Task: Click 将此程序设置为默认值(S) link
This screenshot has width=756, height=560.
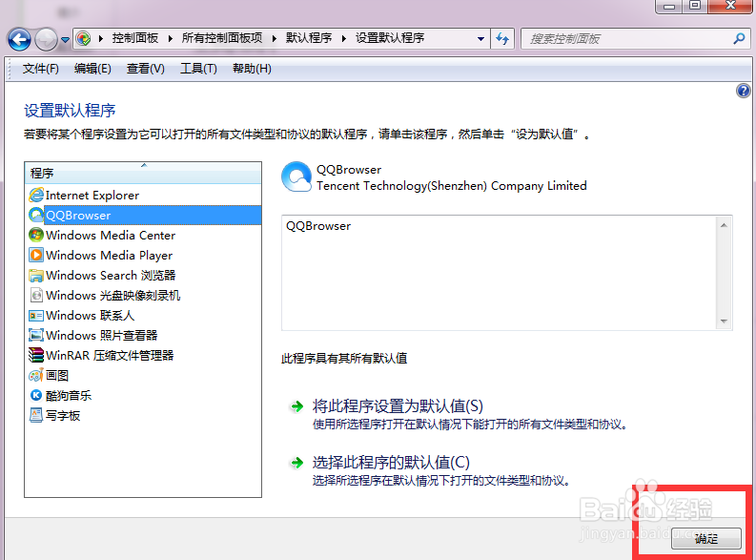Action: 398,406
